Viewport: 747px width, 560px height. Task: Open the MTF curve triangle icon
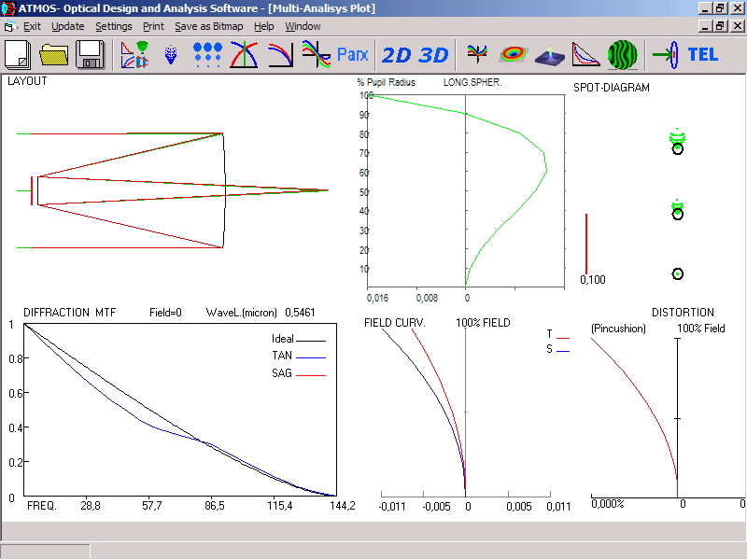585,54
